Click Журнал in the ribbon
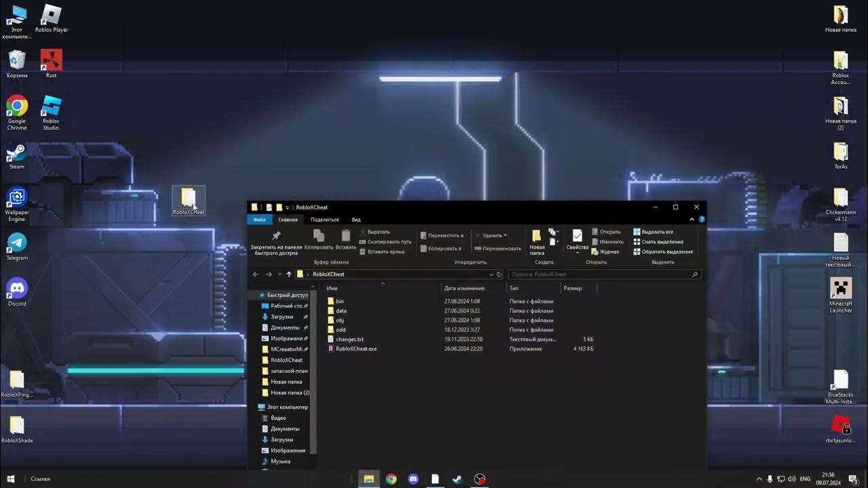This screenshot has height=488, width=868. [605, 251]
